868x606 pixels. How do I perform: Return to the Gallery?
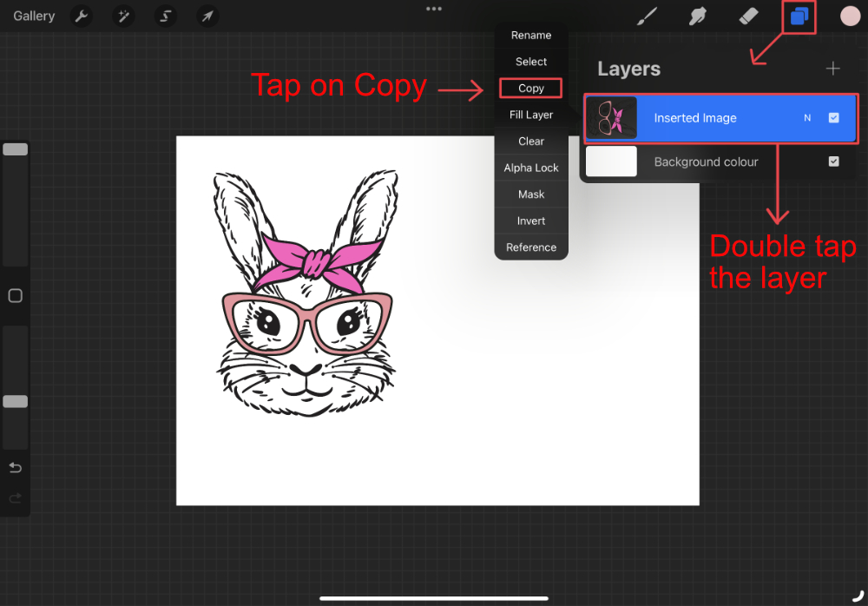click(34, 16)
